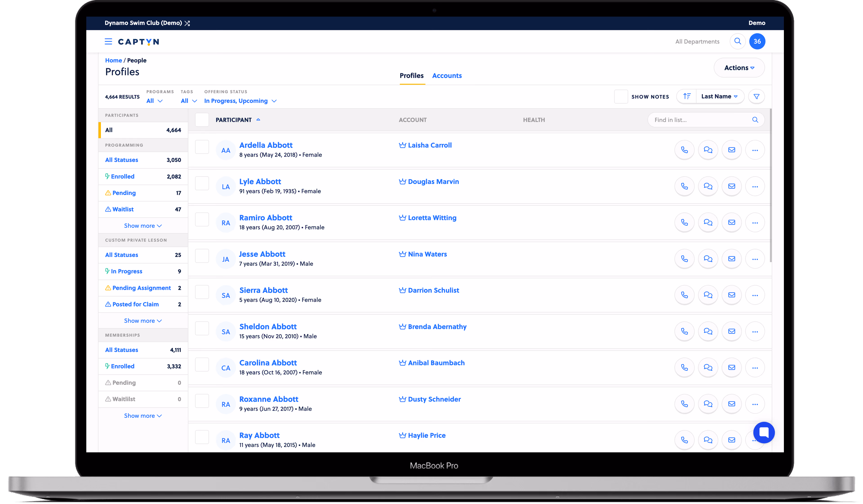Open Sheldon Abbott's profile
The image size is (863, 504).
click(268, 326)
